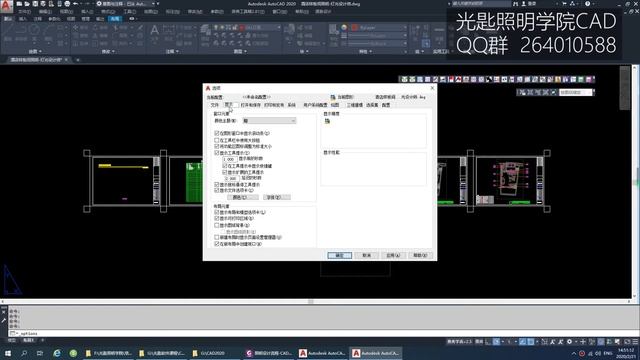Image resolution: width=640 pixels, height=360 pixels.
Task: Enable 'show Page Setup Manager for new layouts' checkbox
Action: pyautogui.click(x=217, y=237)
